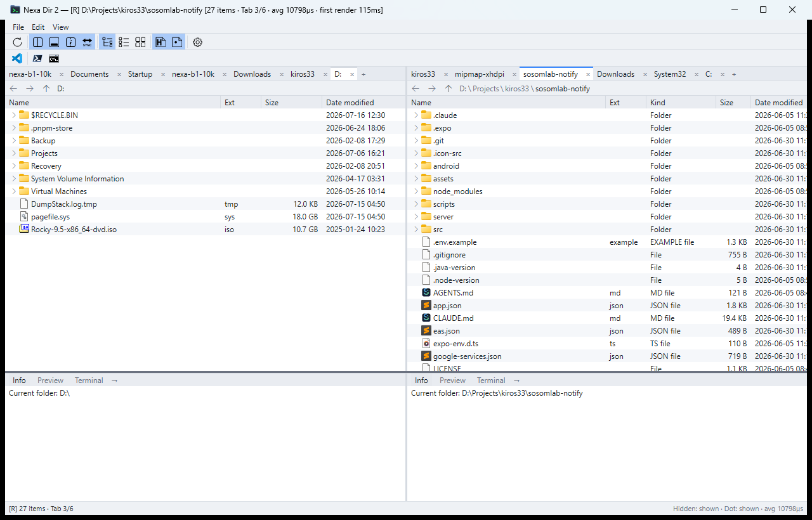Select the CLAUDE.md file row

tap(608, 318)
